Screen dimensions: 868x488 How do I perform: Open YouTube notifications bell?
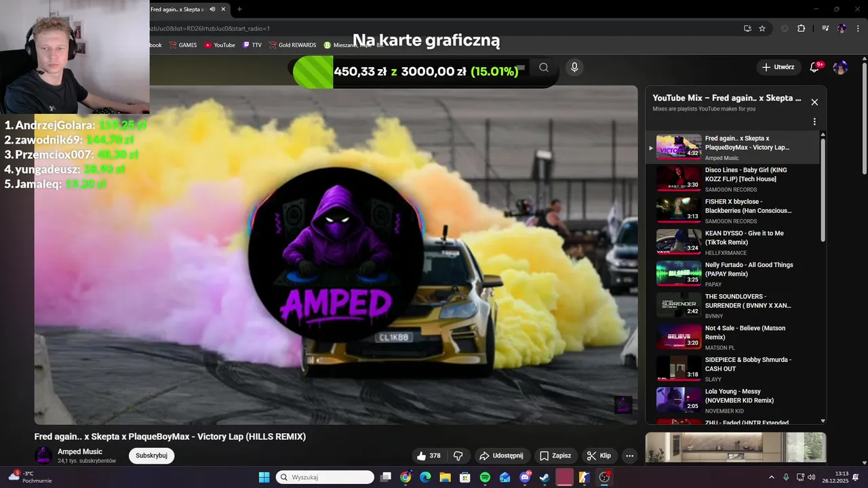click(814, 67)
